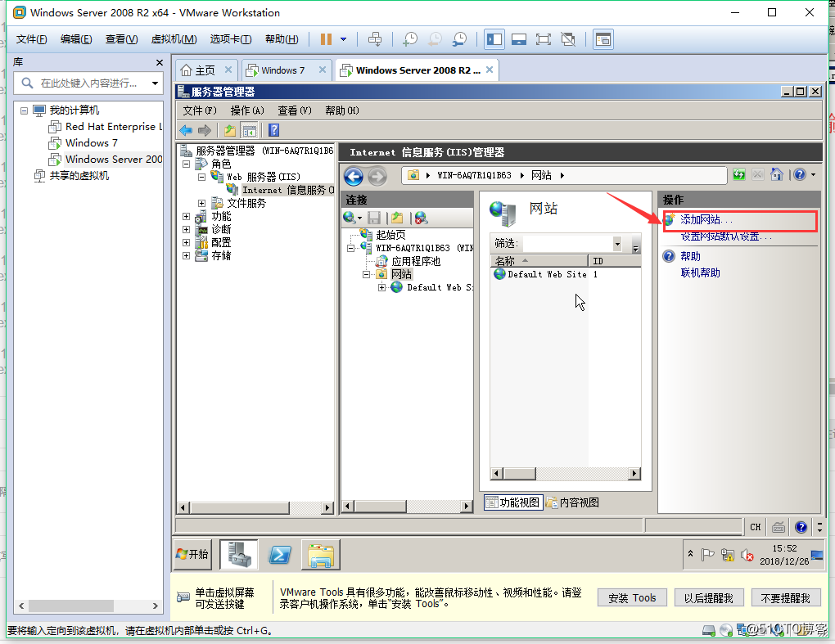Open the library search dropdown arrow

(x=155, y=83)
